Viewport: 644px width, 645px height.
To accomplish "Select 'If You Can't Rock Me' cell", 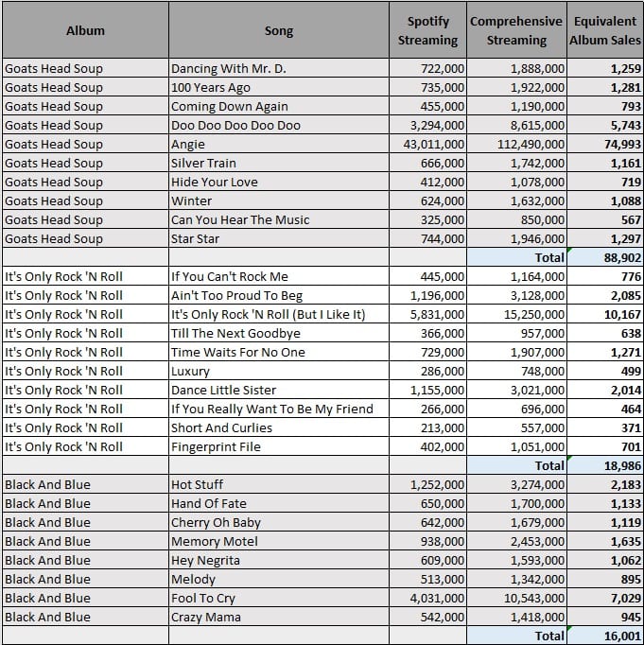I will [x=279, y=276].
